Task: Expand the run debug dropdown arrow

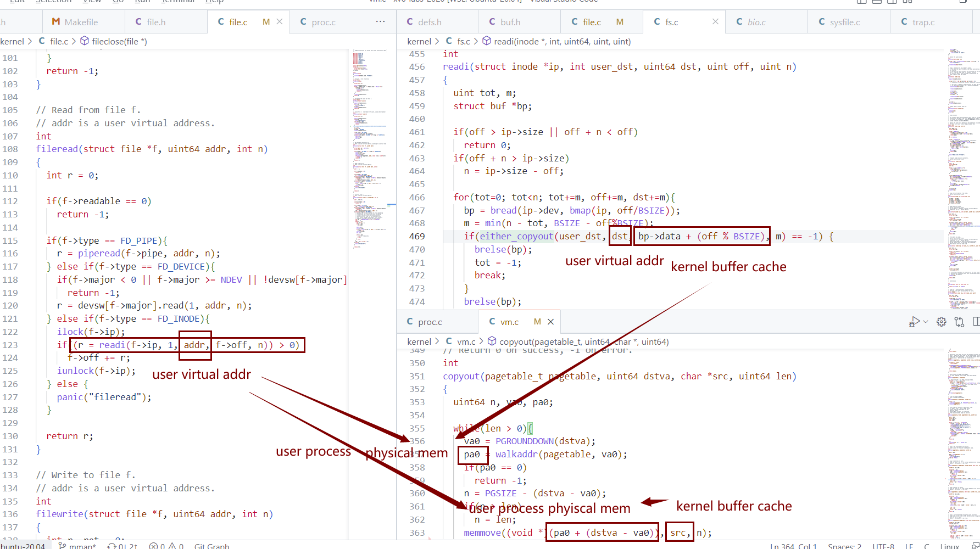Action: click(926, 322)
